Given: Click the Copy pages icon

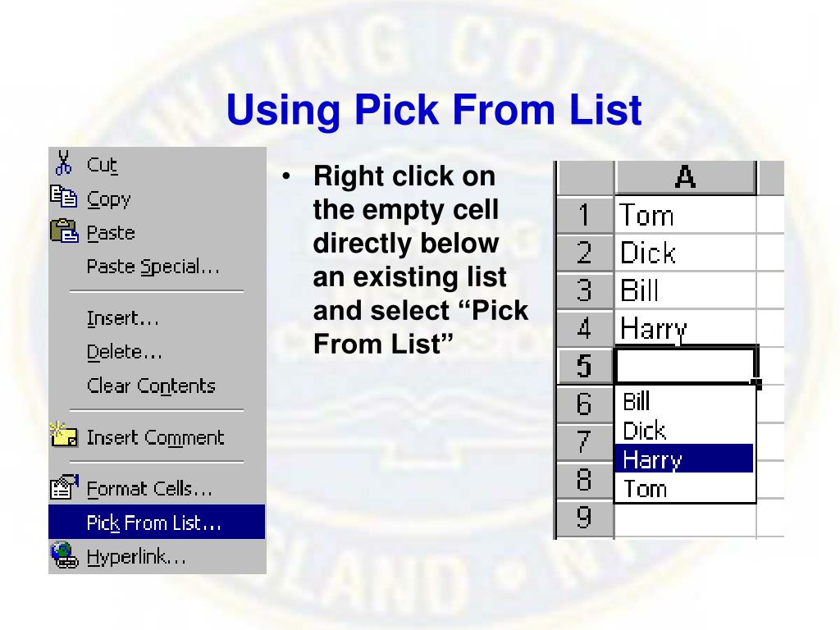Looking at the screenshot, I should [x=64, y=197].
